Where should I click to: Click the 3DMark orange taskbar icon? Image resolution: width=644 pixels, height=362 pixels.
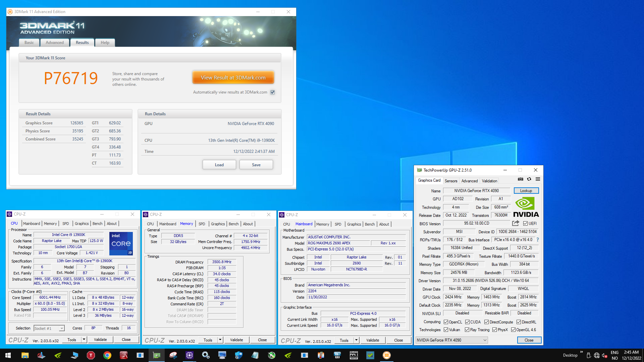(387, 355)
